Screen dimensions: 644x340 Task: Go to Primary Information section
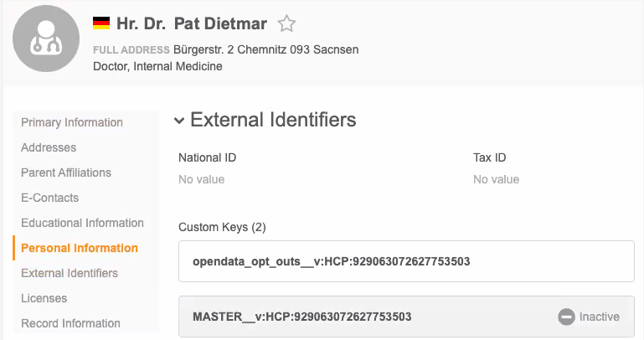click(72, 122)
